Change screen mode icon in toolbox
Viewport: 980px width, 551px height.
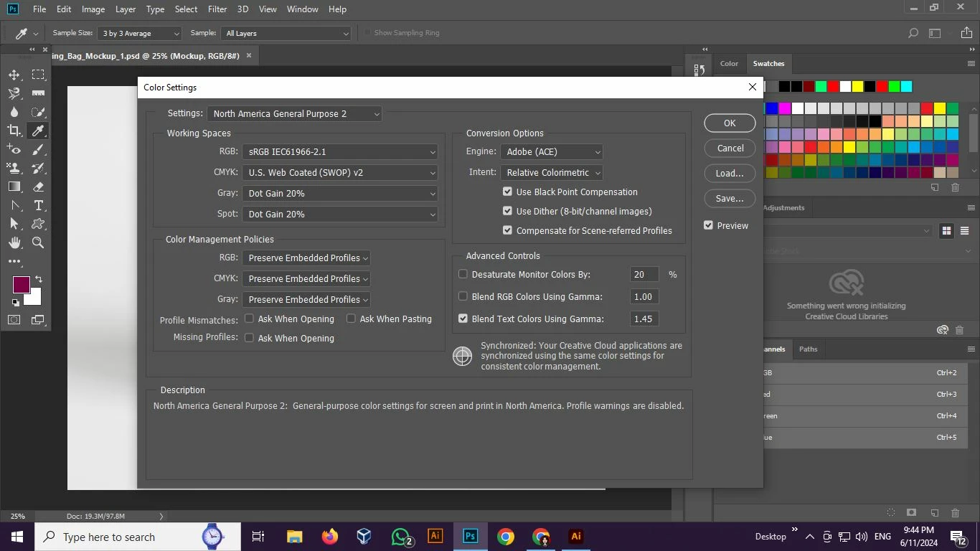[x=38, y=320]
